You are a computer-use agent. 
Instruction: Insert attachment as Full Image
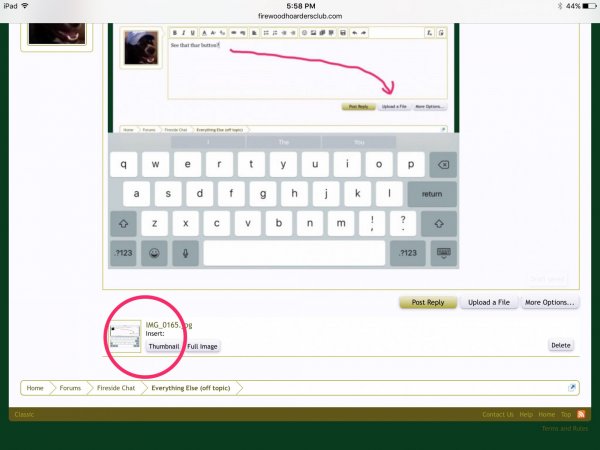pos(202,346)
